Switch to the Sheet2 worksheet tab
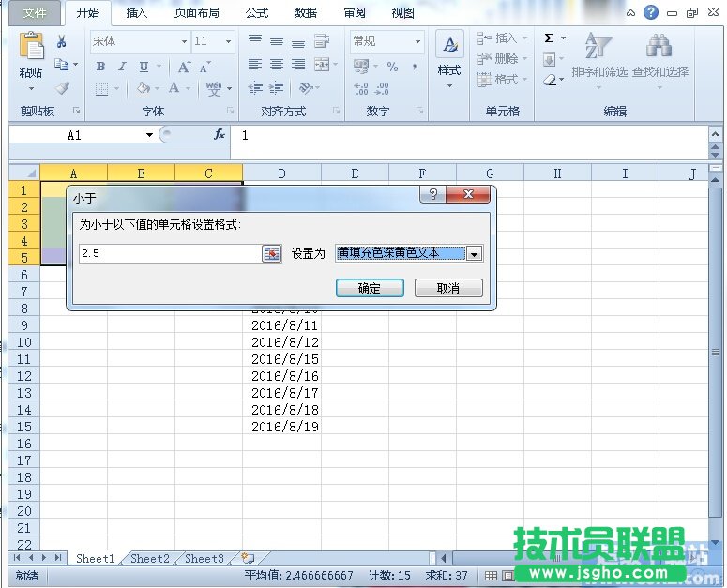727x588 pixels. point(150,559)
